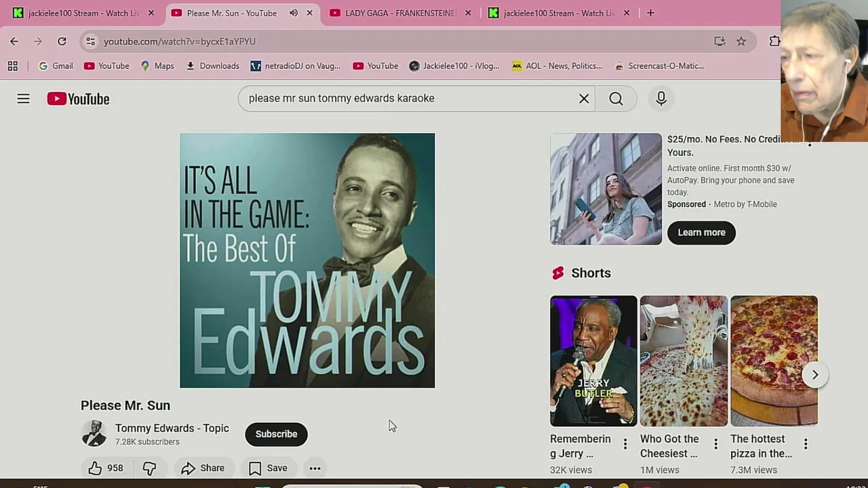Open extensions puzzle icon in toolbar
The height and width of the screenshot is (488, 868).
[774, 41]
